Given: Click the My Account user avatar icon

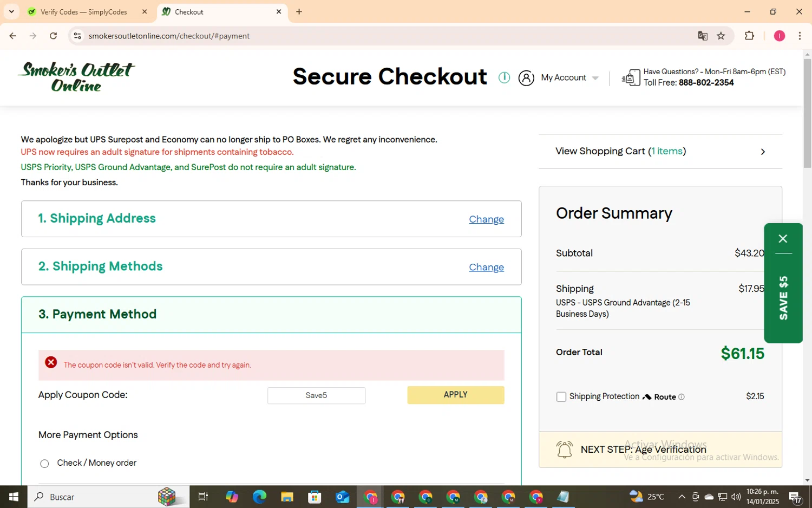Looking at the screenshot, I should (x=526, y=78).
